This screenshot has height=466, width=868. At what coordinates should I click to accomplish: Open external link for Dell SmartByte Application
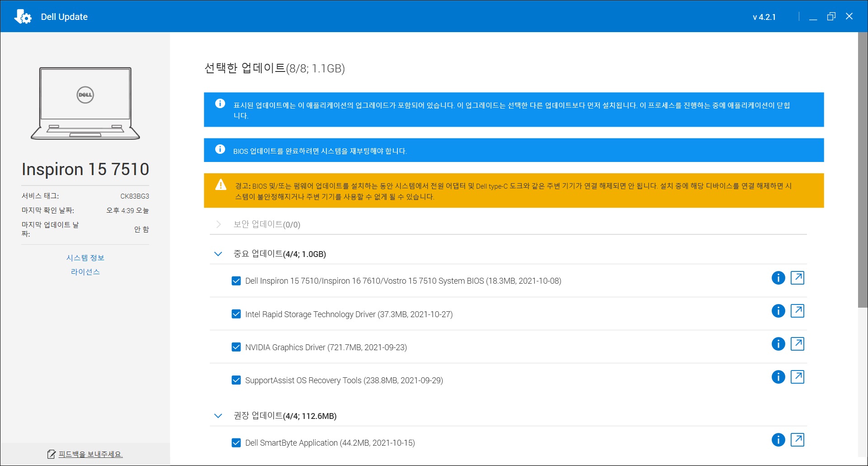tap(797, 440)
